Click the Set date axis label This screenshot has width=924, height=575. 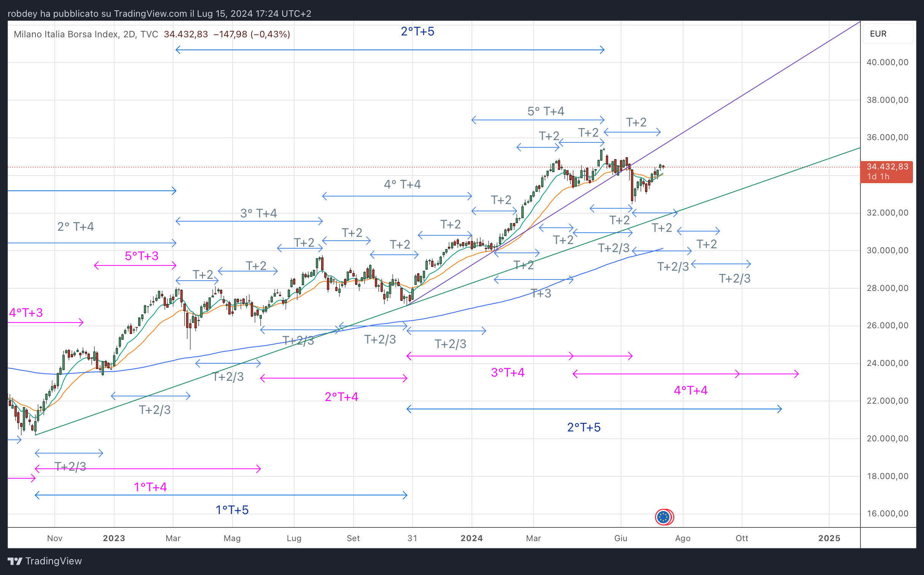click(x=353, y=538)
